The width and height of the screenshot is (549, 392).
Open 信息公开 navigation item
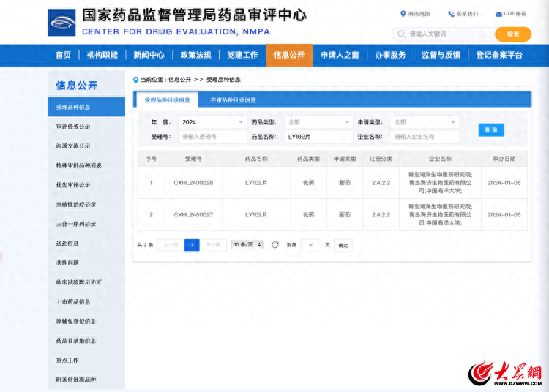[x=289, y=55]
